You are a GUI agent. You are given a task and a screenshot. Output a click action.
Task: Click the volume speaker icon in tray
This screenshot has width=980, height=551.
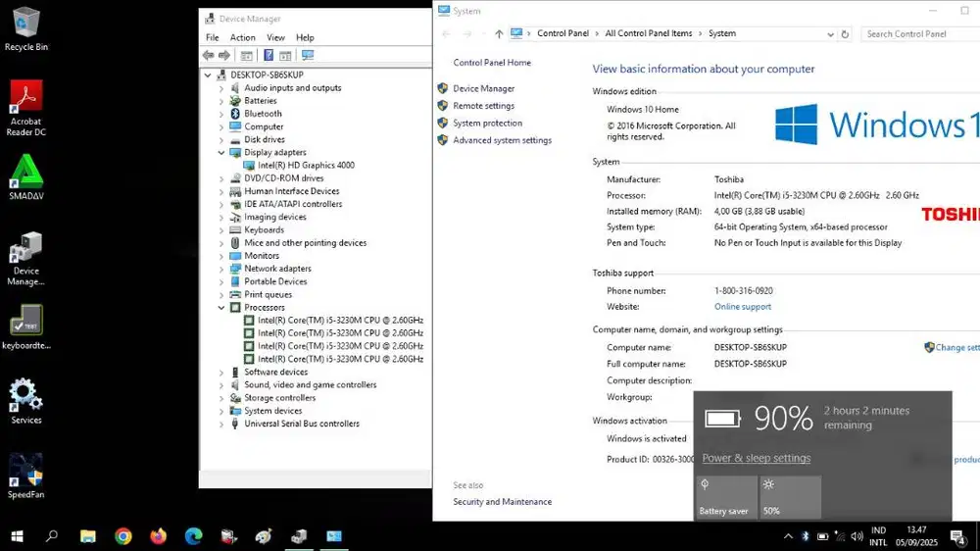tap(857, 536)
